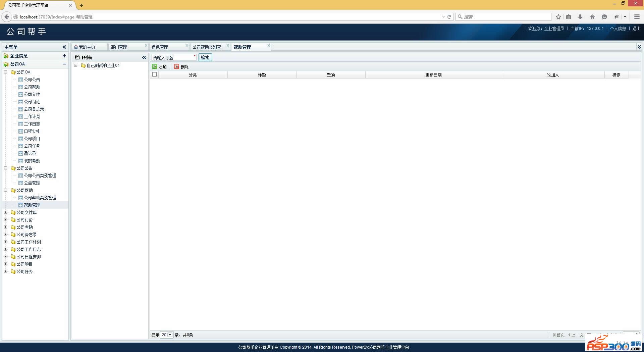Collapse the 公司公告 tree folder

click(x=5, y=168)
